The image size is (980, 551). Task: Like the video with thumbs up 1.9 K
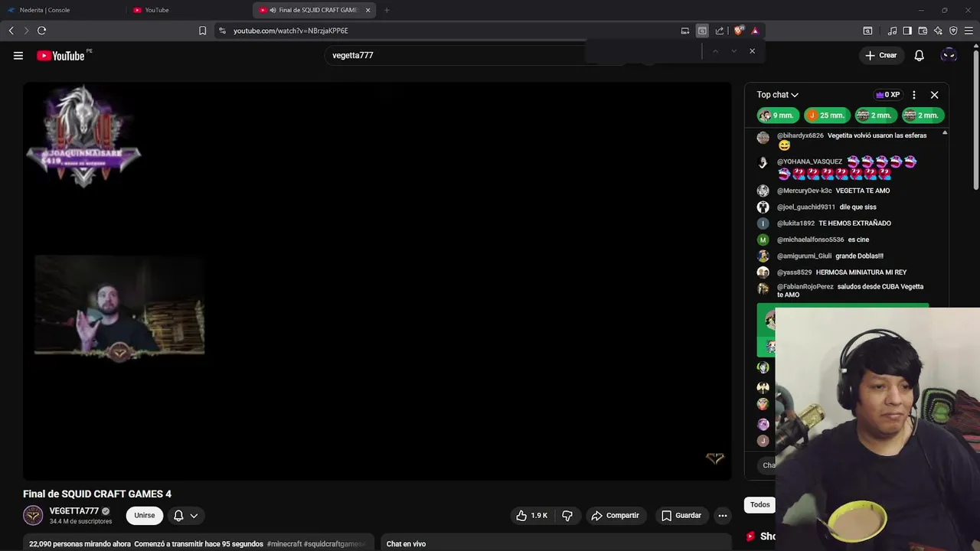point(531,516)
